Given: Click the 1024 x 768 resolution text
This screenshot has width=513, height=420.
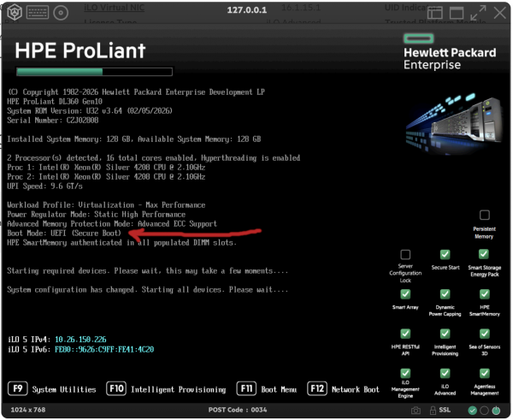Looking at the screenshot, I should pyautogui.click(x=28, y=410).
